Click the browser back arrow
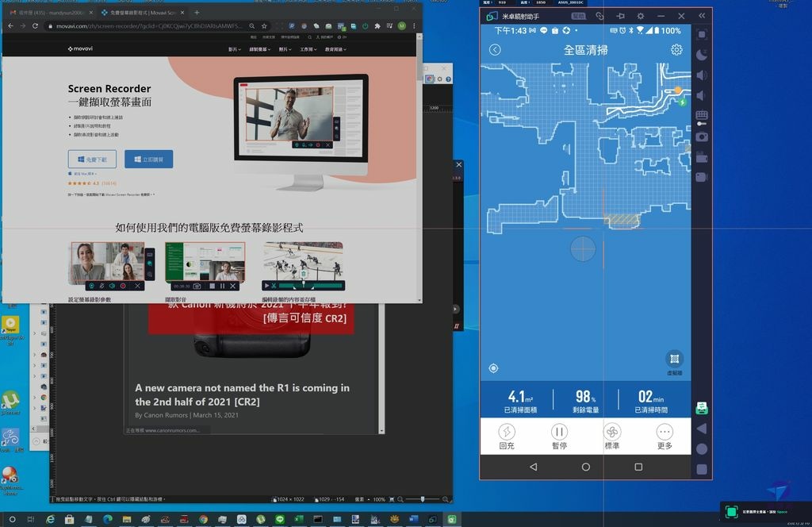812x527 pixels. point(11,26)
